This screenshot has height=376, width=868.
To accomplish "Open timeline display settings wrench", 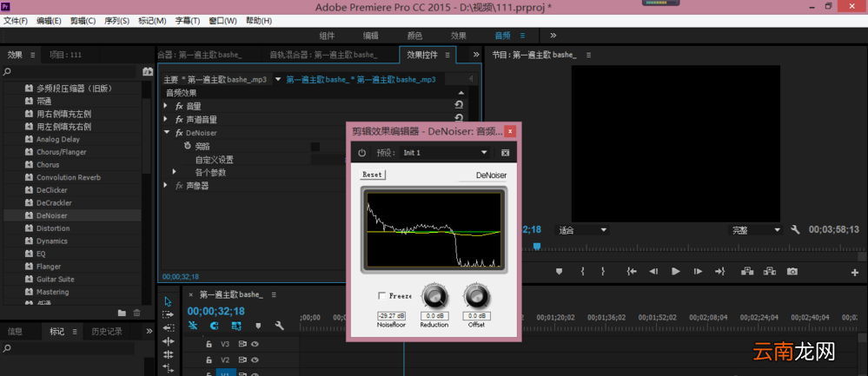I will tap(280, 326).
